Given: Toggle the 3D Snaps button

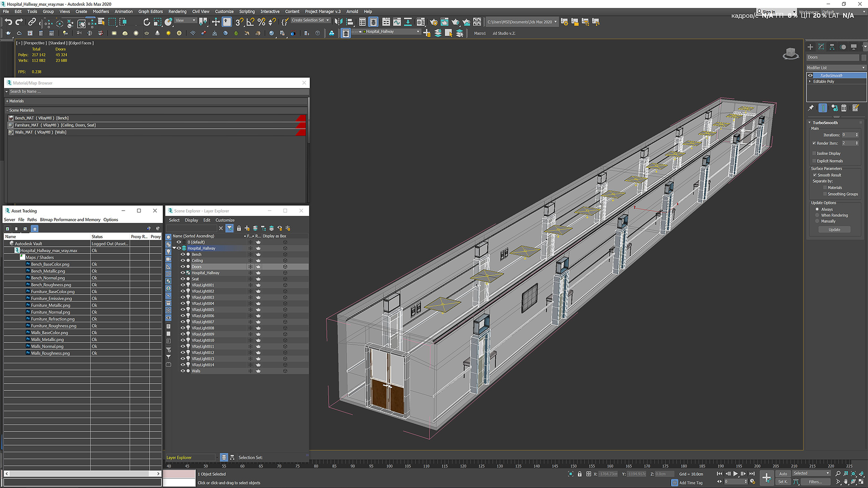Looking at the screenshot, I should pos(239,22).
